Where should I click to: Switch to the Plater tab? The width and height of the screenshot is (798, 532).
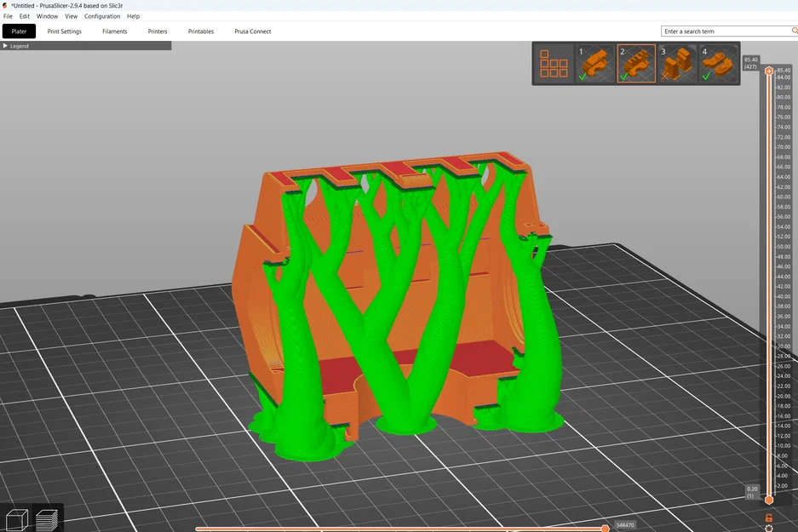[x=19, y=31]
